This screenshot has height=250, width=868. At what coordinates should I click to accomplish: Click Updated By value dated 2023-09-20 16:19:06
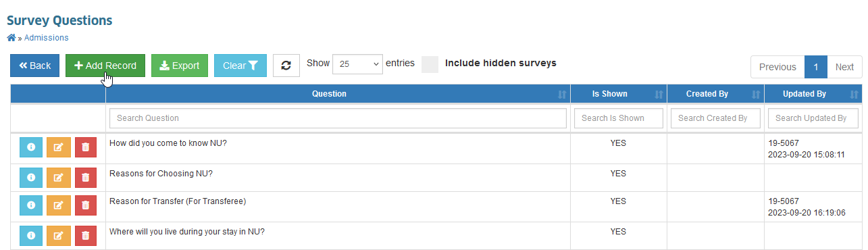807,207
